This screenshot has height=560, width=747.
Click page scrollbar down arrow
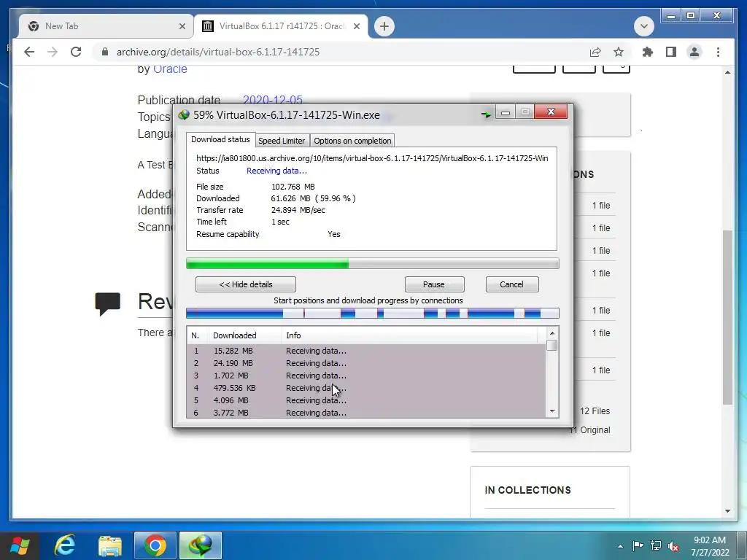pos(727,511)
